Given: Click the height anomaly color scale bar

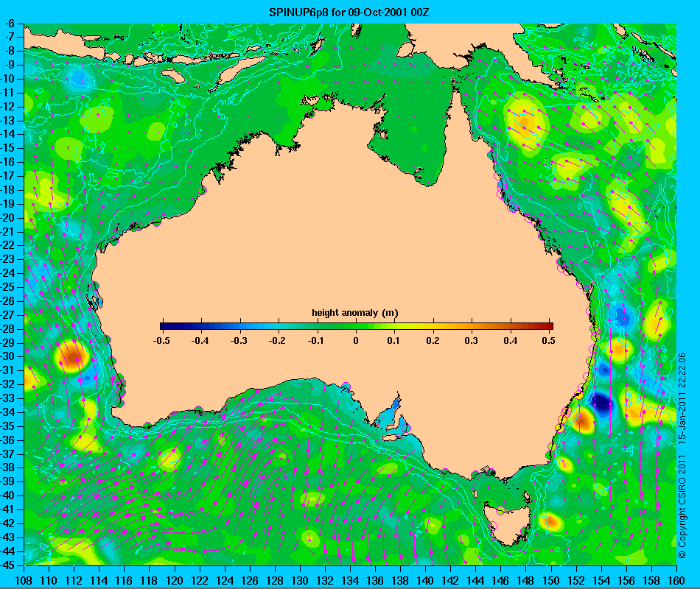Looking at the screenshot, I should point(356,326).
